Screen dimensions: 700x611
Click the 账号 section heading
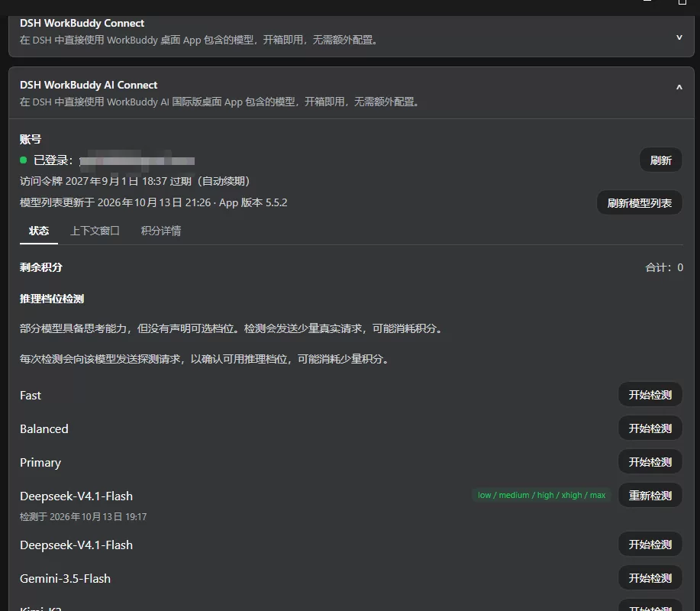(31, 139)
